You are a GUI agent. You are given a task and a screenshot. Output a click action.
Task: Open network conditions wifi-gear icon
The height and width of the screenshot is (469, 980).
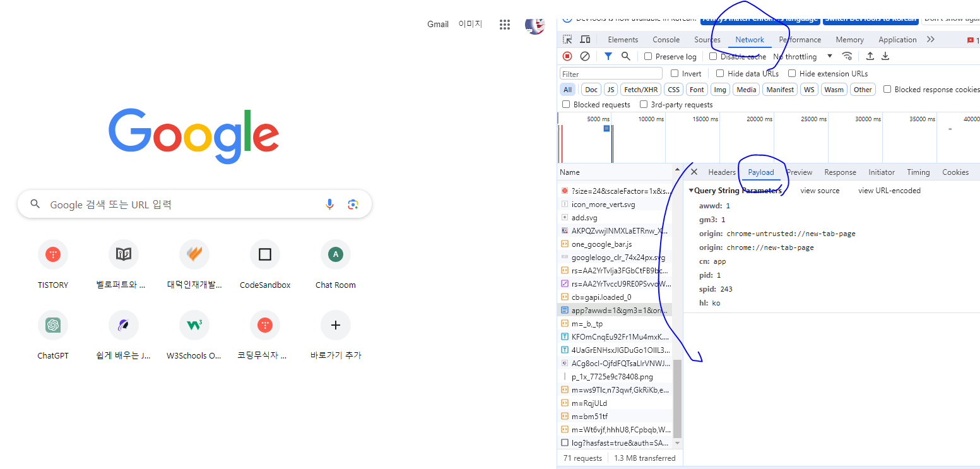[x=847, y=56]
